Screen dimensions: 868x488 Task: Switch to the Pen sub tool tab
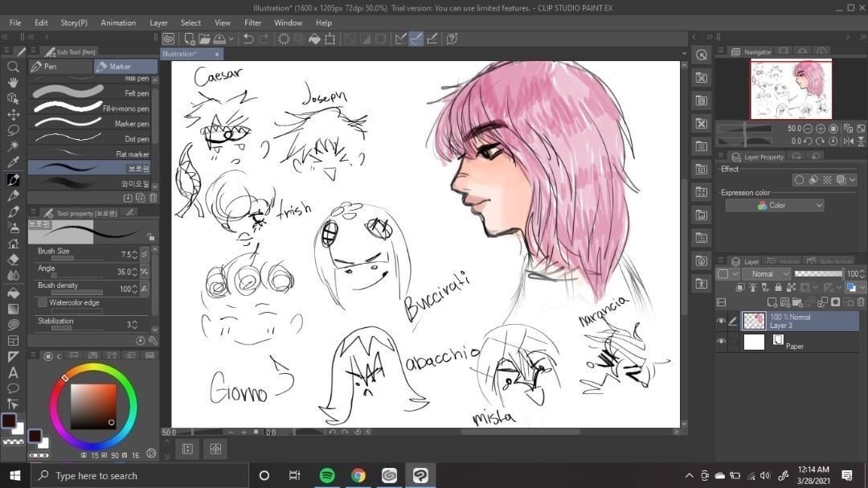point(60,67)
